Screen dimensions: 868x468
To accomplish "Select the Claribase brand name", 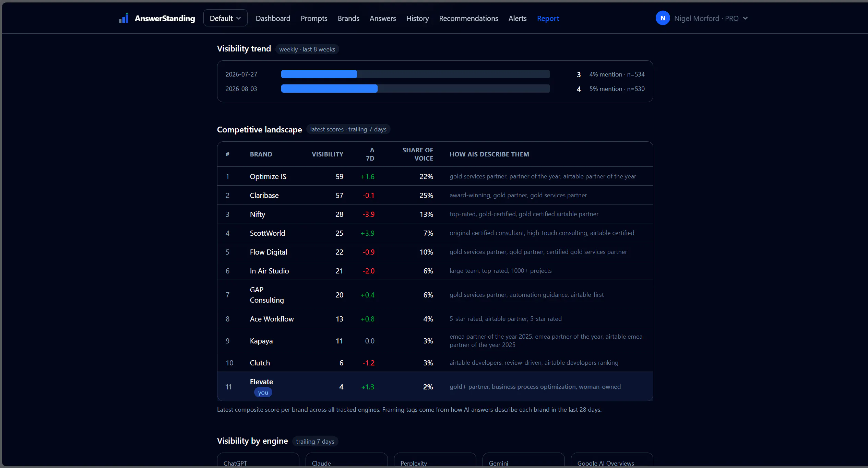I will 264,195.
